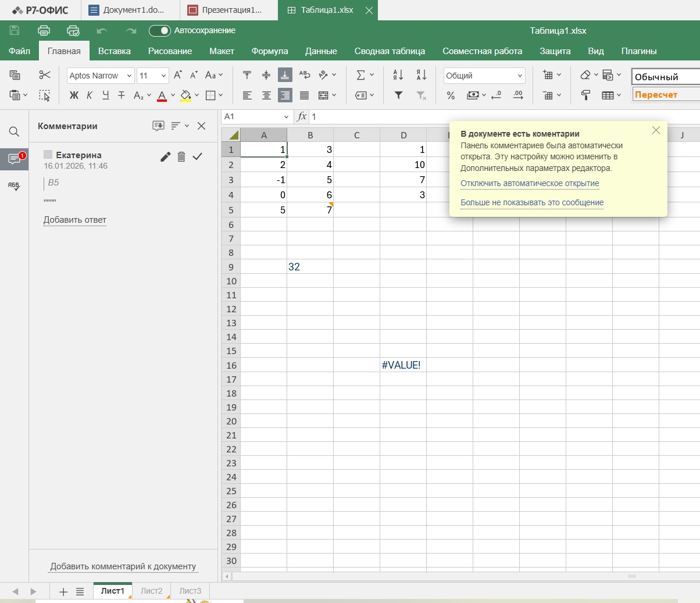Click the Cut scissors icon
Viewport: 700px width, 603px height.
click(x=45, y=75)
